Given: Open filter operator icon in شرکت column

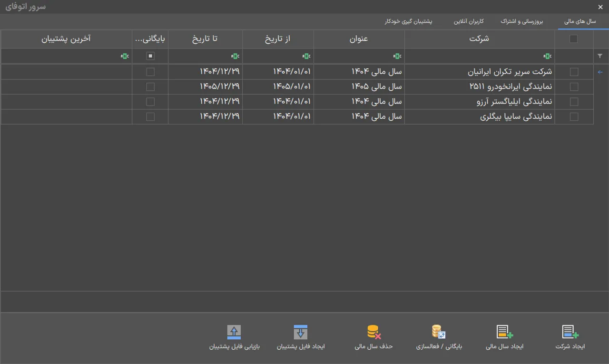Looking at the screenshot, I should pos(548,56).
